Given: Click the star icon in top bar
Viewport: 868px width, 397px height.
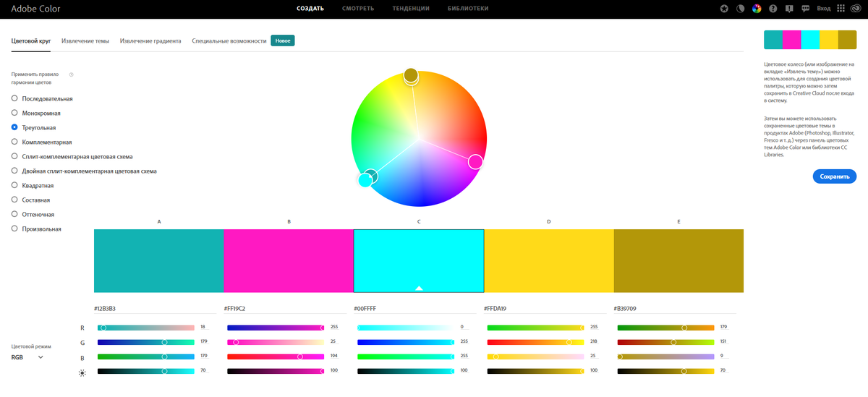Looking at the screenshot, I should 725,9.
